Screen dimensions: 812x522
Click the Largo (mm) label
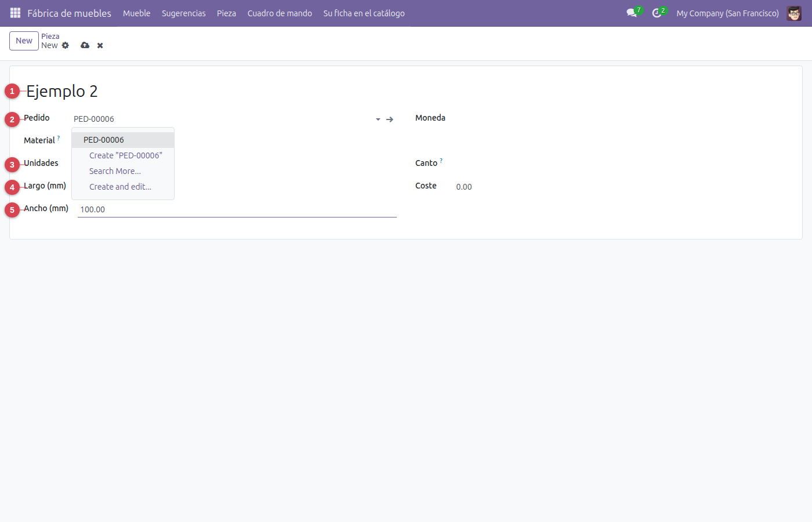point(45,186)
